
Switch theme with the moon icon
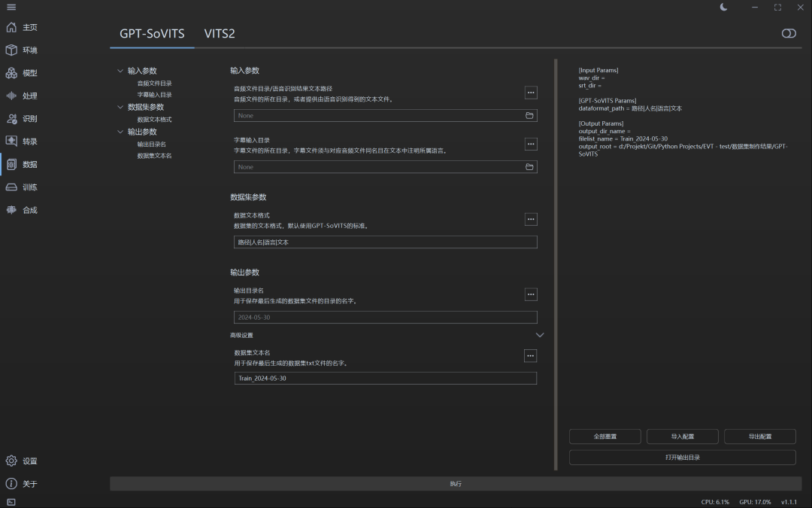coord(724,8)
